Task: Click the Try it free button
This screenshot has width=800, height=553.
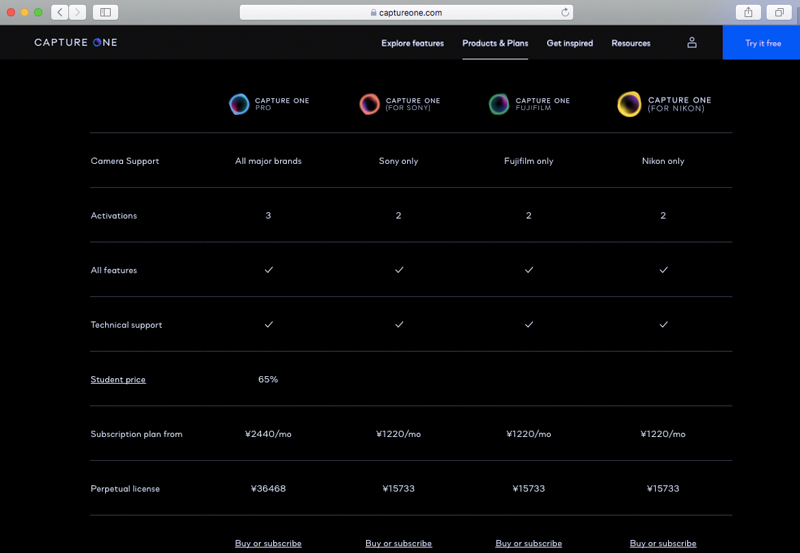Action: (x=761, y=42)
